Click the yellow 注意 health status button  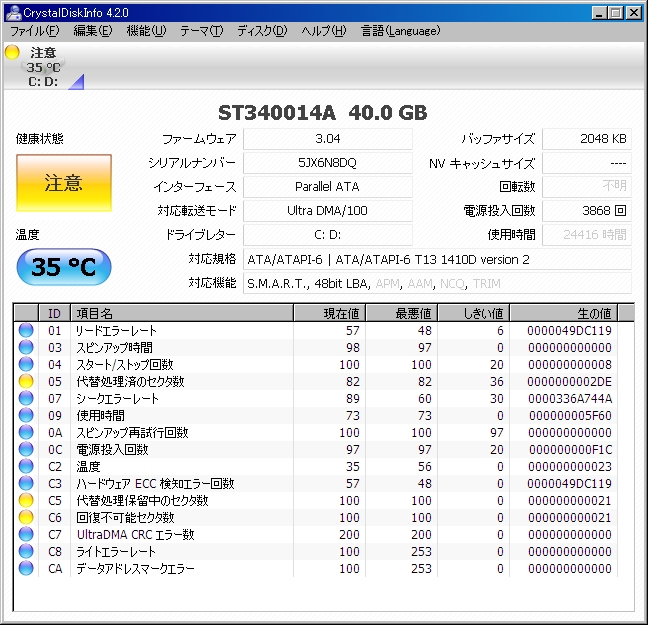[64, 183]
